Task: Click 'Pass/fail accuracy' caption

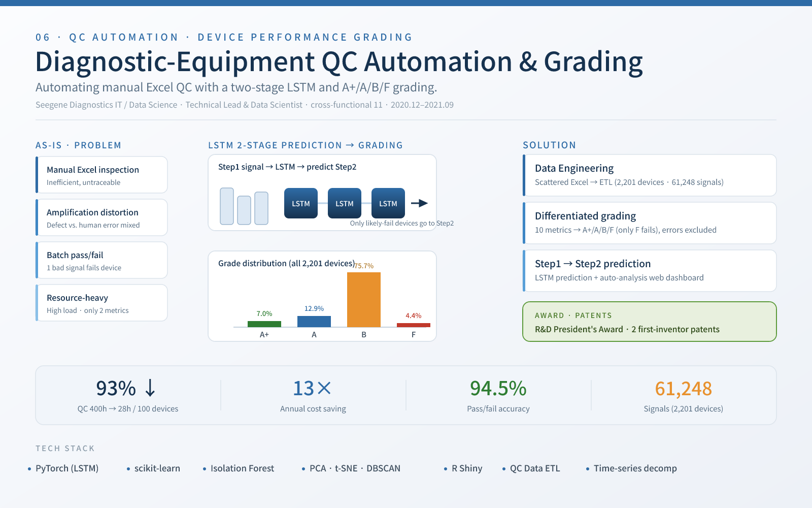Action: pyautogui.click(x=498, y=408)
